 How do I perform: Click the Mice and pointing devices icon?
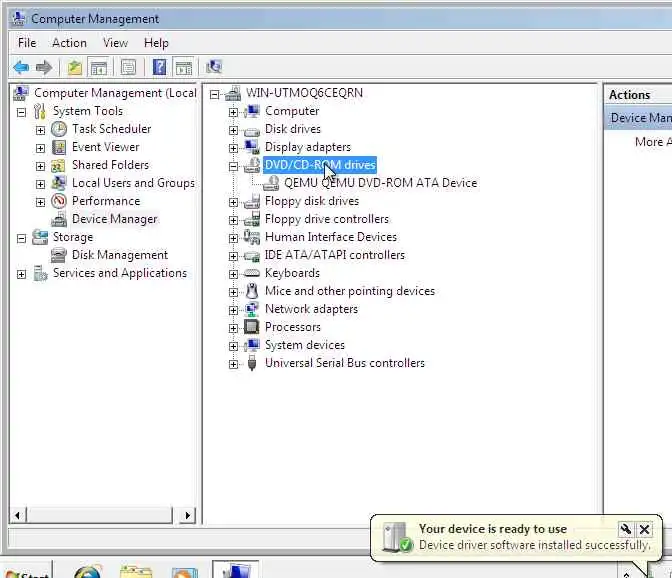252,291
